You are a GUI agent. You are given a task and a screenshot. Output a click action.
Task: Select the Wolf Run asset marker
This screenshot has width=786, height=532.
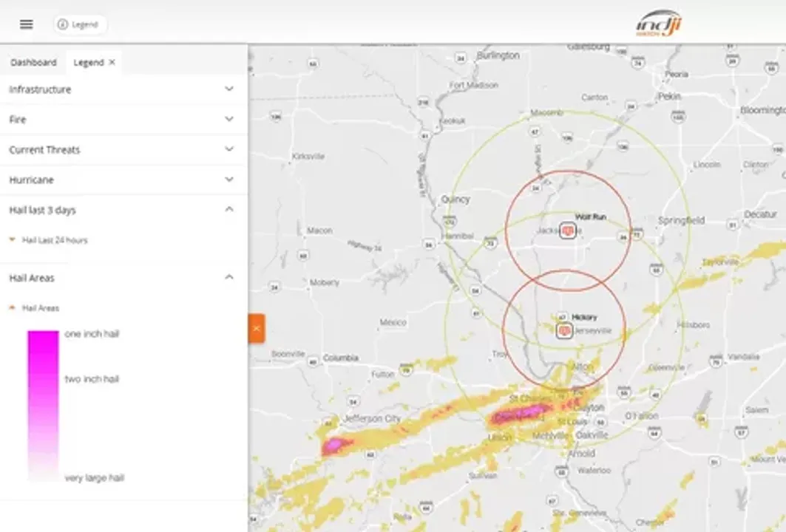569,230
